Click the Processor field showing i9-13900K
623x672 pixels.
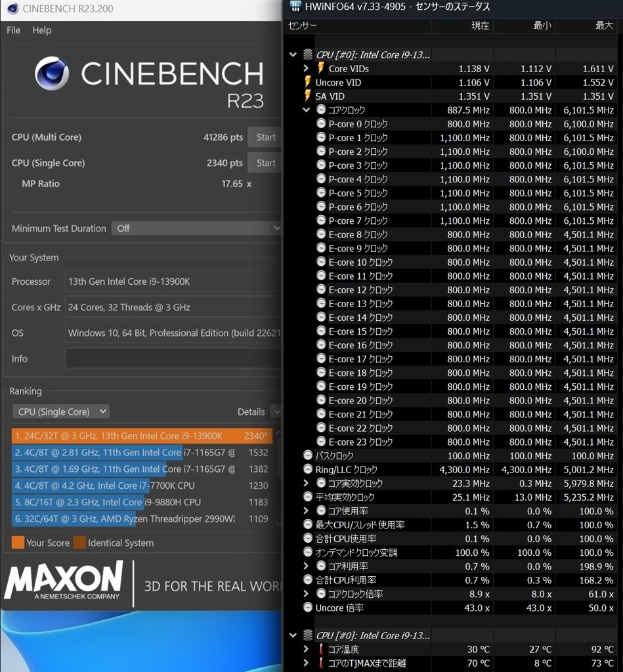click(x=173, y=282)
